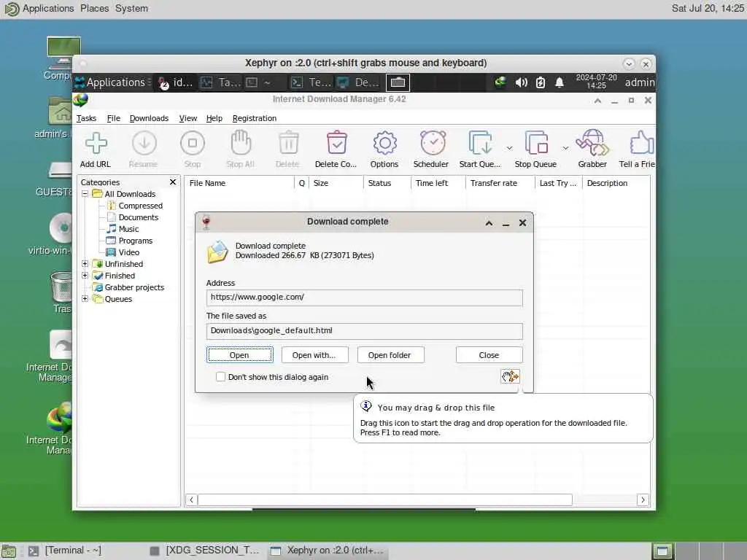Open the Scheduler clock icon

[433, 142]
